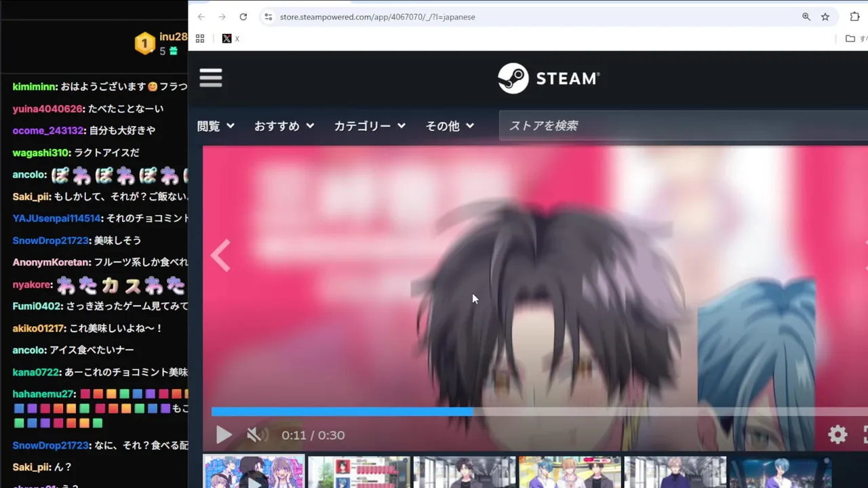Open the Steam hamburger menu
The width and height of the screenshot is (868, 488).
coord(211,78)
